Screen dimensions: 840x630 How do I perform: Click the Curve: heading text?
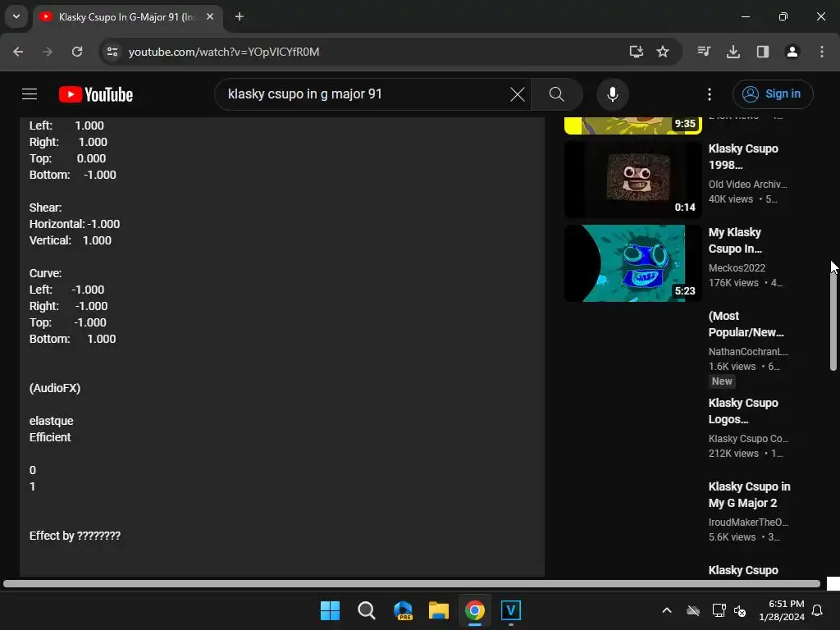[x=46, y=273]
